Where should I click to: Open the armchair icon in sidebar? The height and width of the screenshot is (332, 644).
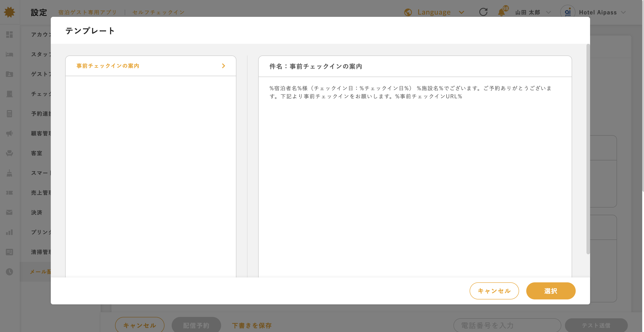click(x=9, y=153)
